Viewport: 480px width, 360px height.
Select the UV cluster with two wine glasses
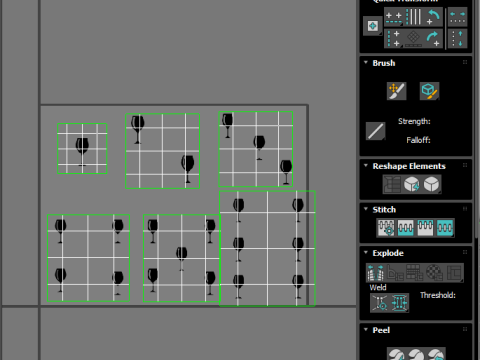point(163,151)
